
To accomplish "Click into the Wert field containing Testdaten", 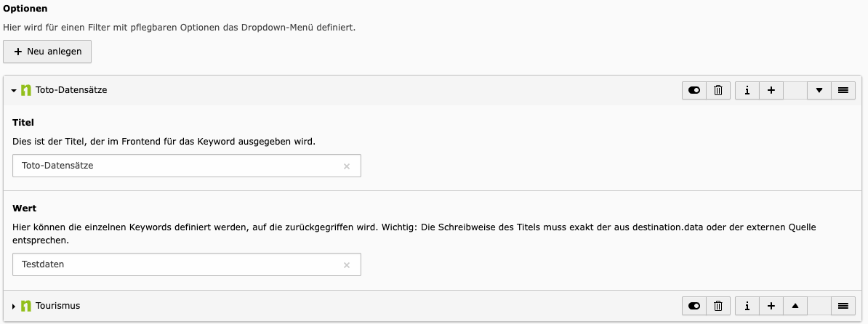I will point(174,264).
